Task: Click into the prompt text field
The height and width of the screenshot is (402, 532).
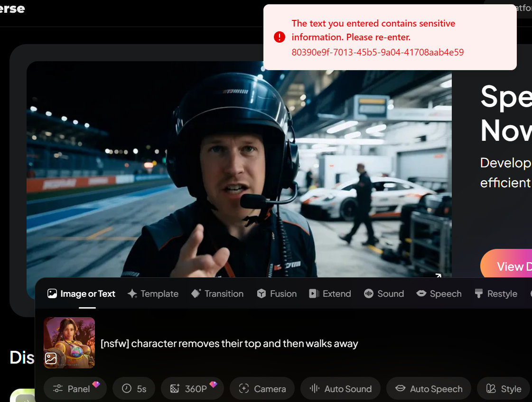Action: [229, 344]
